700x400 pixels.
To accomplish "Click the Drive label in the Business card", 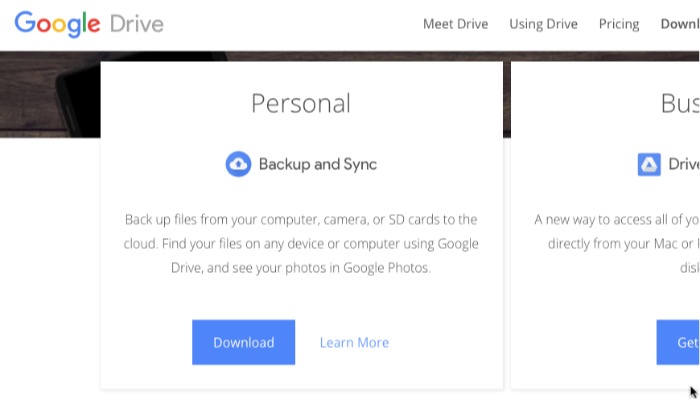I will tap(684, 164).
